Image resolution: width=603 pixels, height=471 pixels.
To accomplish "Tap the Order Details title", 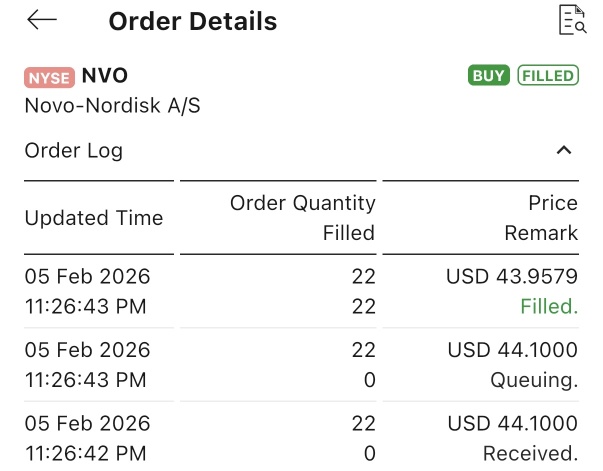I will pos(193,21).
